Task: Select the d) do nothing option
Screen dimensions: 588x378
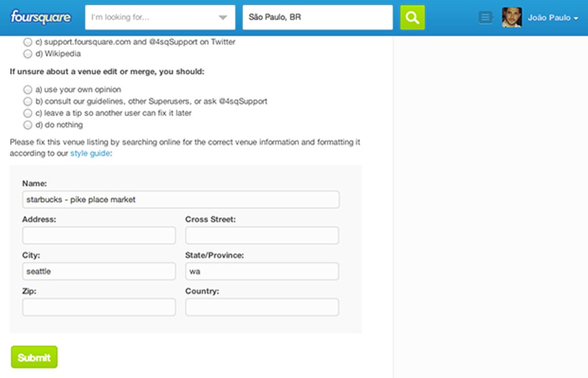Action: [x=27, y=125]
